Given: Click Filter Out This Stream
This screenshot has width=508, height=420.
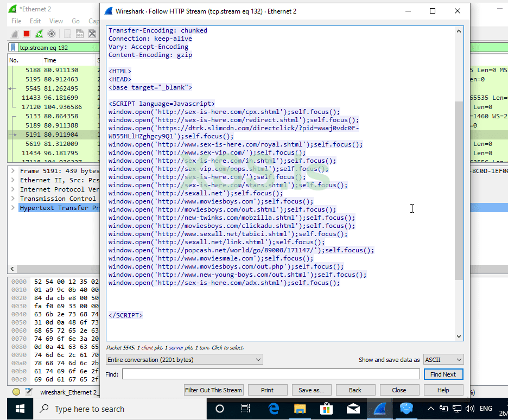Looking at the screenshot, I should [213, 390].
